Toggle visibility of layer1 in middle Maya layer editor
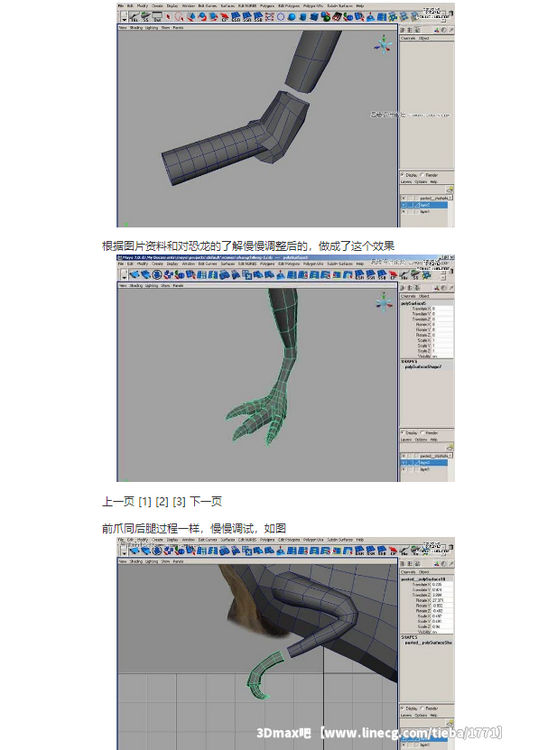This screenshot has height=750, width=538. [404, 469]
